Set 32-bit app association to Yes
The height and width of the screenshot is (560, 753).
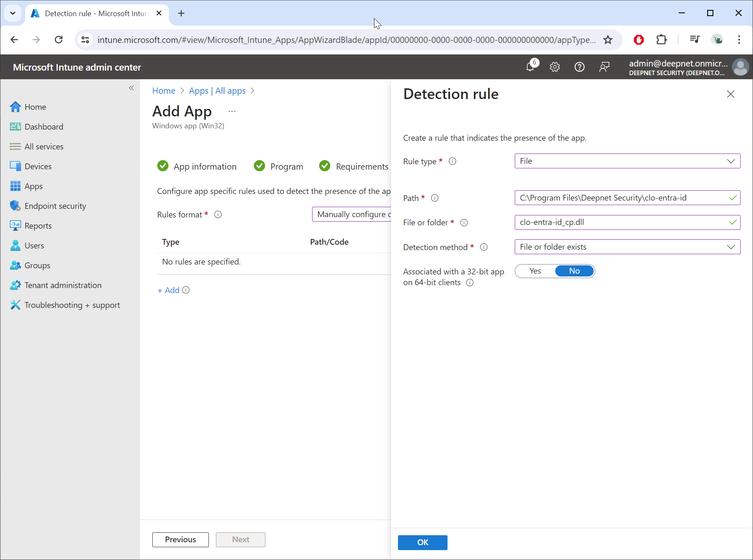[x=535, y=271]
